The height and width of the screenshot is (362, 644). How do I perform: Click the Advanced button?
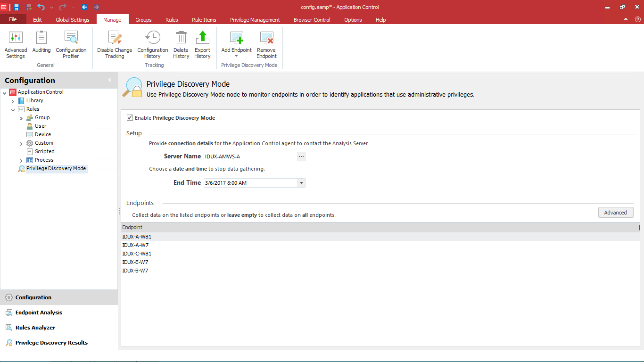[615, 213]
